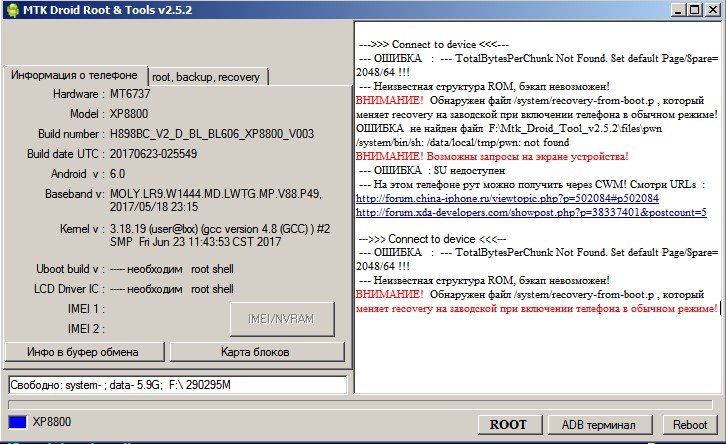Launch the ADB терминал
This screenshot has width=726, height=444.
pos(600,424)
